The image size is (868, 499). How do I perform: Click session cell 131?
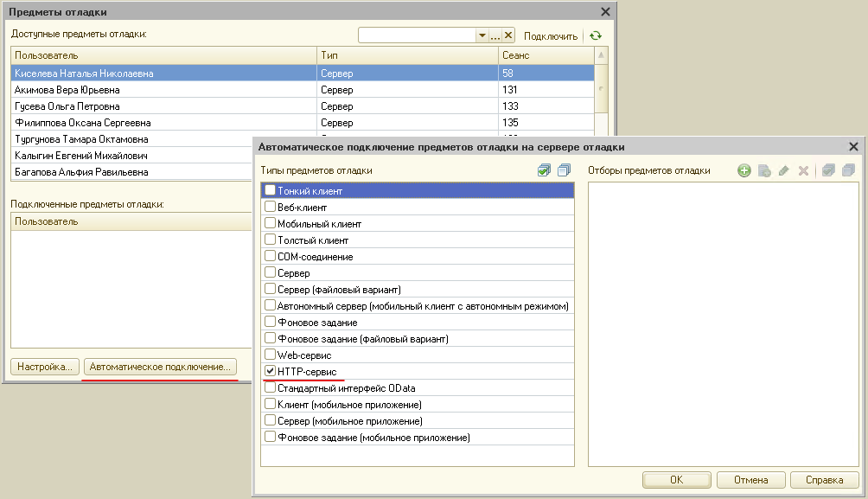[546, 90]
